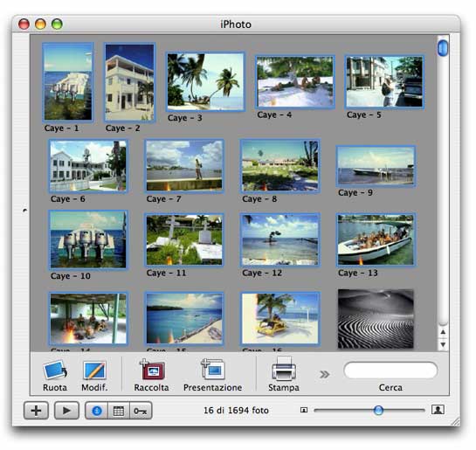Click the Cerca search field
Viewport: 476px width, 450px height.
[390, 370]
